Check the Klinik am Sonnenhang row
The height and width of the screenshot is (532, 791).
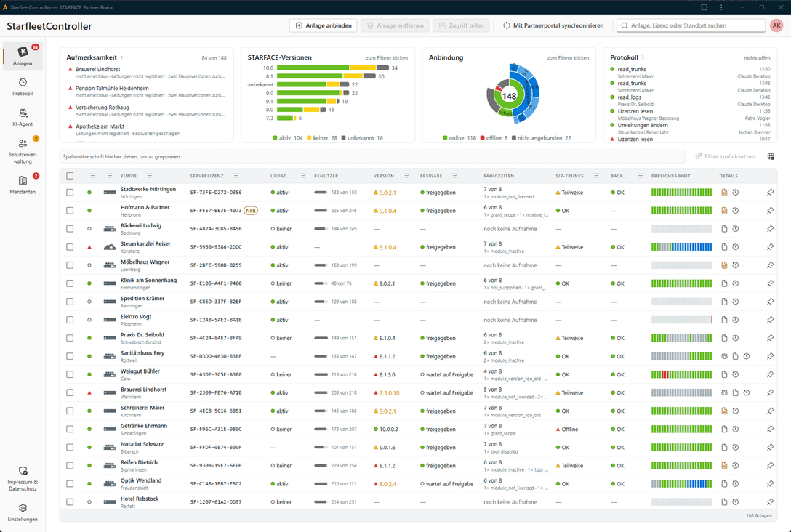pyautogui.click(x=70, y=283)
